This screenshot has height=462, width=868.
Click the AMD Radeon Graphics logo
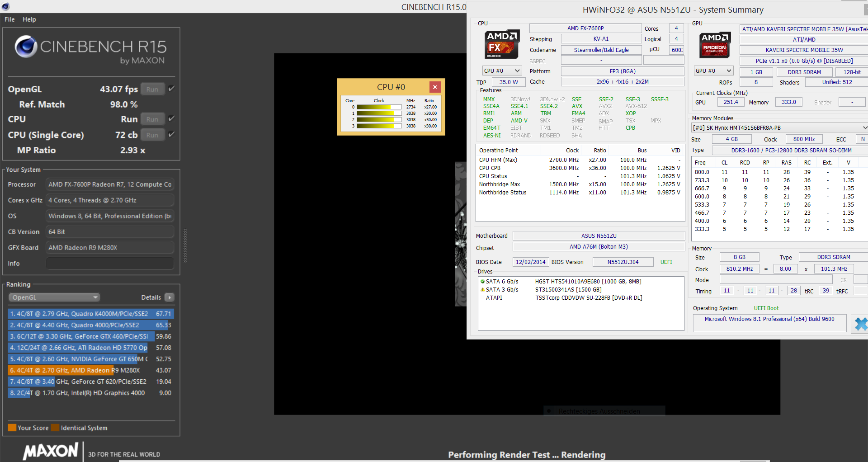click(x=715, y=45)
